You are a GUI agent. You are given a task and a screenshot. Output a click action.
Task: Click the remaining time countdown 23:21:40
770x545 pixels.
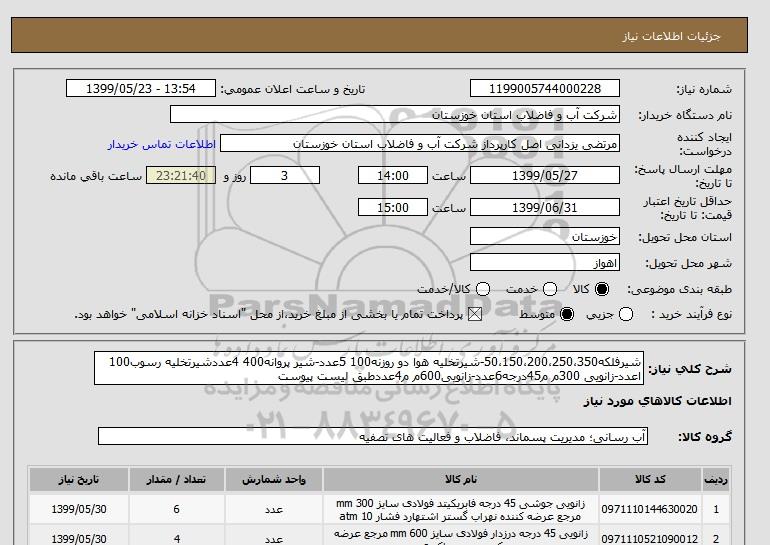181,175
